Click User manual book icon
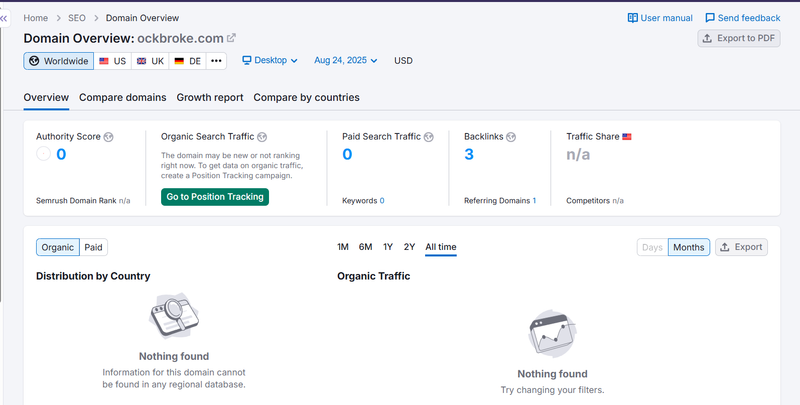 (x=633, y=18)
